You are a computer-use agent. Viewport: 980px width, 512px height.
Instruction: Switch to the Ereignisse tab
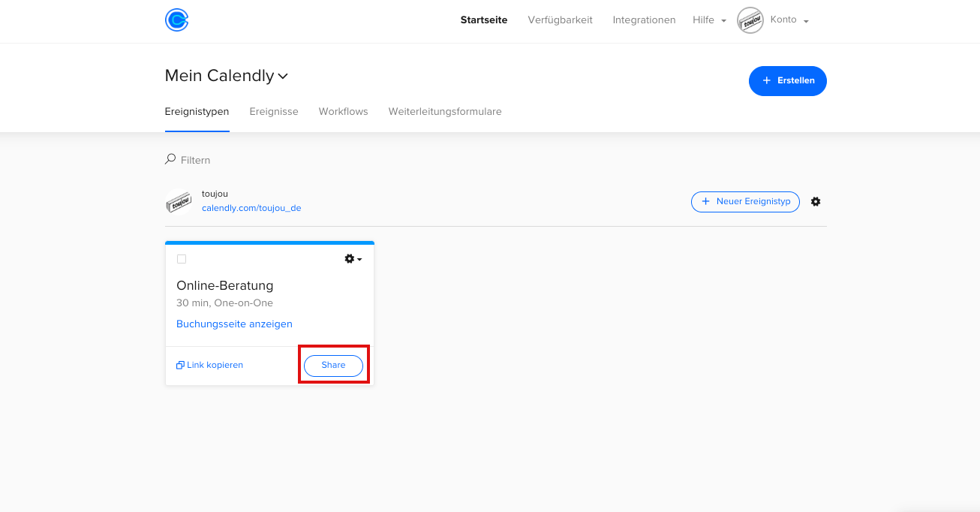coord(274,111)
